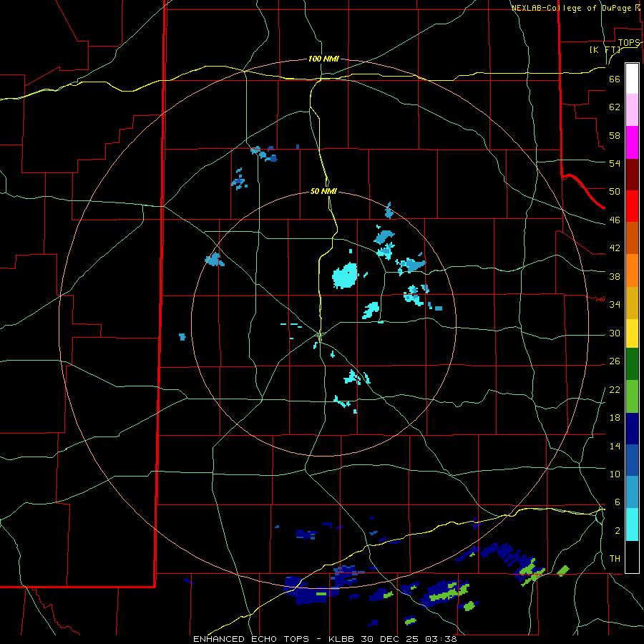The image size is (644, 644).
Task: Click the legend value '2'
Action: (x=618, y=530)
